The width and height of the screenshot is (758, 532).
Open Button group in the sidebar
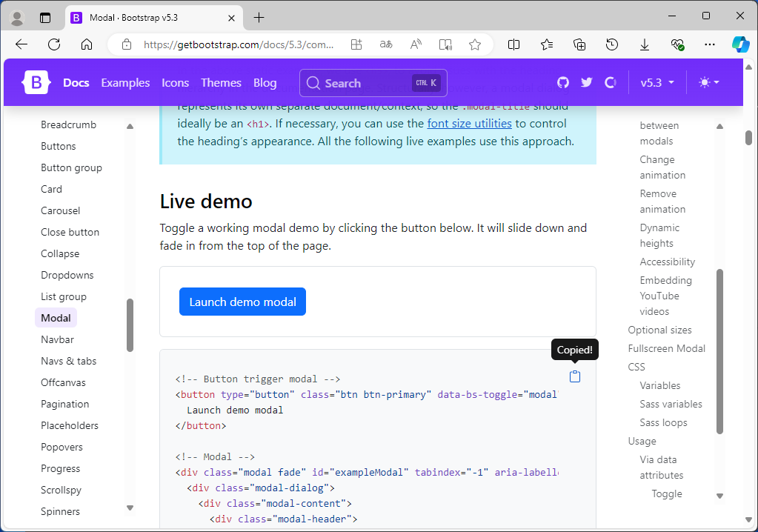point(72,167)
